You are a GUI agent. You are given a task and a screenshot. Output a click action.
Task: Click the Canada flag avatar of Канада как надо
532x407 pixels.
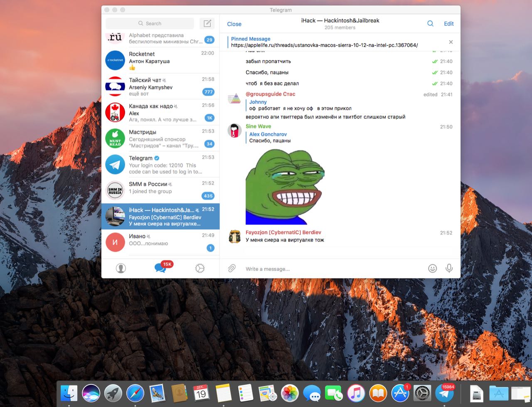115,112
